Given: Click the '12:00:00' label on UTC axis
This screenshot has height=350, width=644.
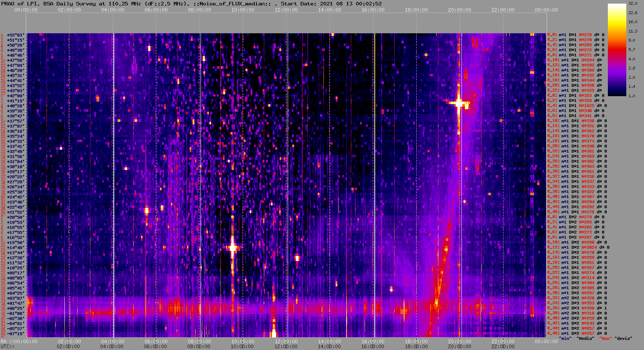Looking at the screenshot, I should coord(286,346).
